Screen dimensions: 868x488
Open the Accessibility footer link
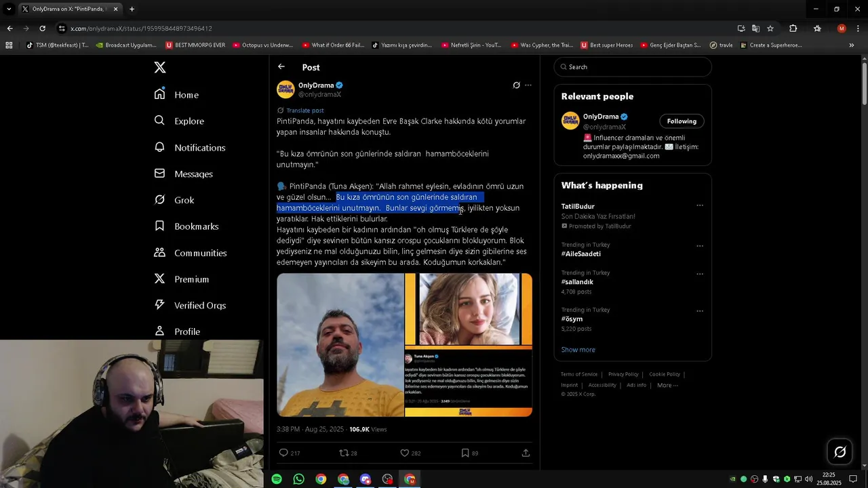[602, 385]
